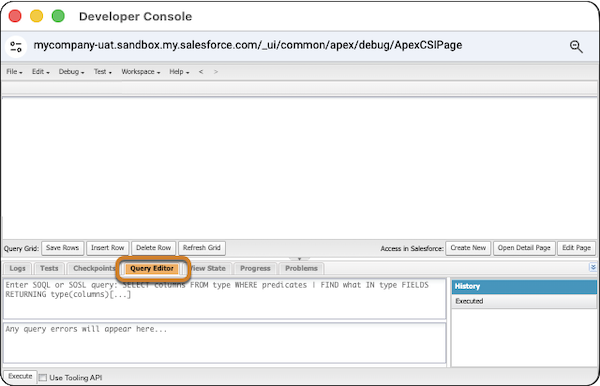
Task: Go back with the < navigation arrow
Action: coord(201,72)
